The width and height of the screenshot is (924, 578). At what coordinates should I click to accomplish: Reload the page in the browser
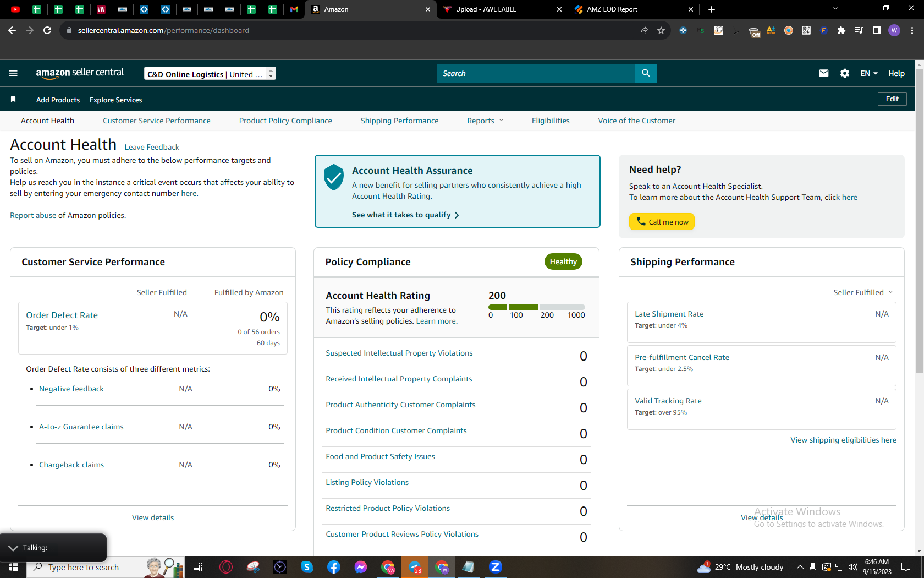point(47,30)
